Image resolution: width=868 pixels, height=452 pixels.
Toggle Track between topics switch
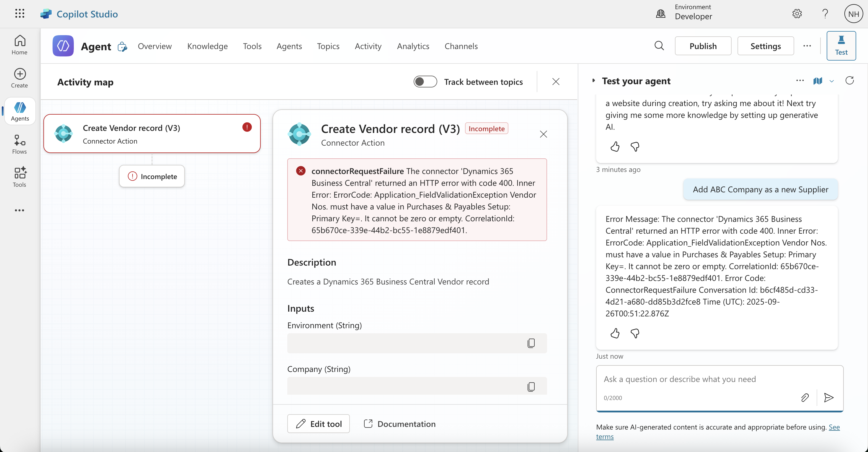pyautogui.click(x=425, y=82)
